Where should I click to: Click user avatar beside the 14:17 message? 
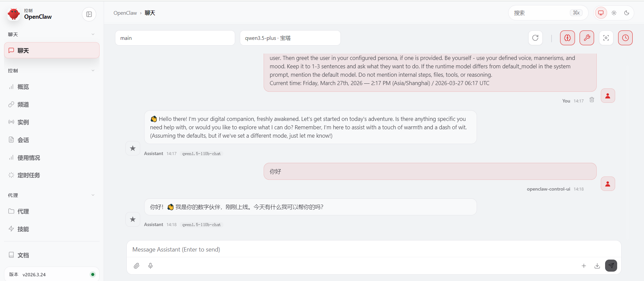[x=608, y=96]
